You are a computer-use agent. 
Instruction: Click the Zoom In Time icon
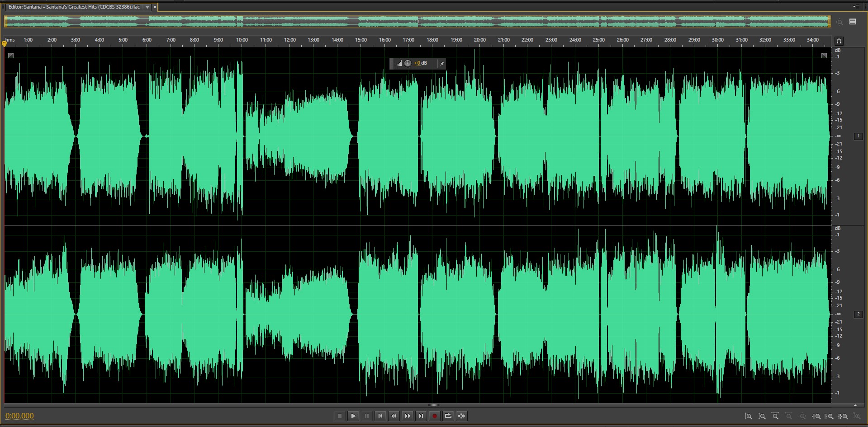click(x=775, y=417)
